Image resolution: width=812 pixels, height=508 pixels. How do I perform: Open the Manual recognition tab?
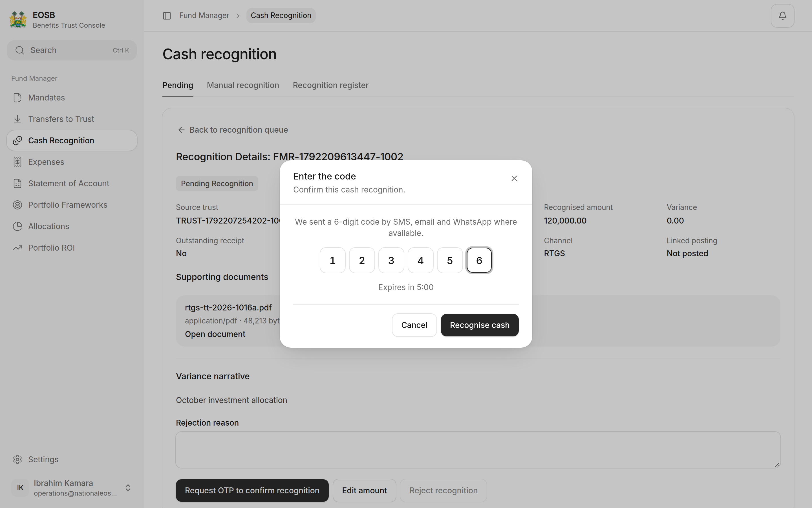[243, 85]
